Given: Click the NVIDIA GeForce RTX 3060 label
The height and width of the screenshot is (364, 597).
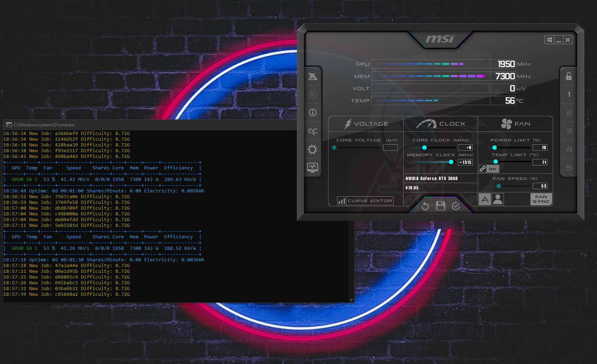Looking at the screenshot, I should pos(431,178).
